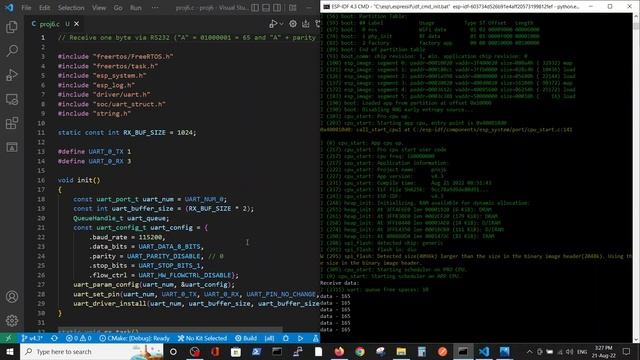The height and width of the screenshot is (360, 640).
Task: Open Customize Layout options
Action: (x=293, y=8)
